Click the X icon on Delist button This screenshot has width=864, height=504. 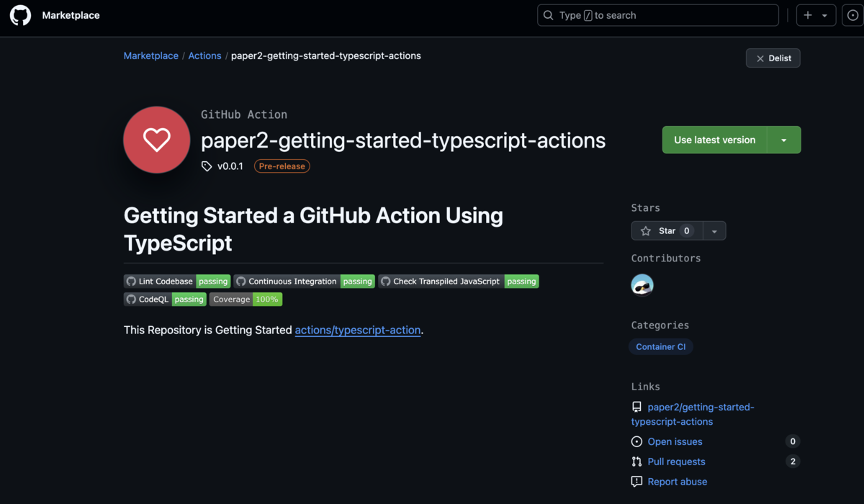pos(760,58)
